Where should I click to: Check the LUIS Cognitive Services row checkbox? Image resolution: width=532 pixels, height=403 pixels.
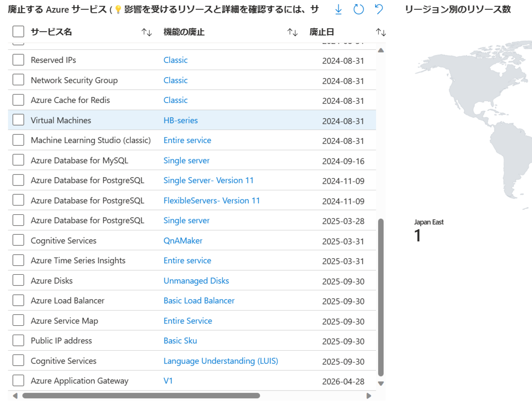tap(18, 361)
